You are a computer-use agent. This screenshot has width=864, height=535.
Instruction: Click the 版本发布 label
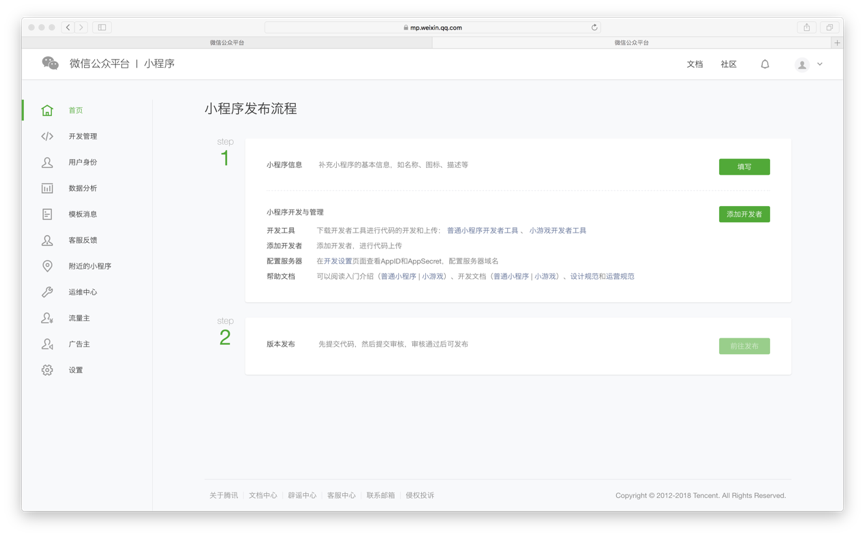pos(281,344)
